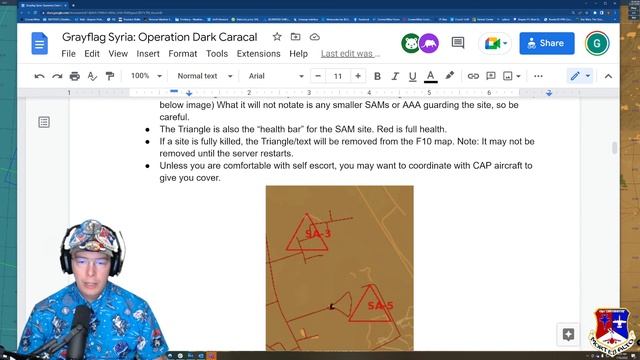Image resolution: width=640 pixels, height=360 pixels.
Task: Increase font size with plus
Action: tap(358, 76)
